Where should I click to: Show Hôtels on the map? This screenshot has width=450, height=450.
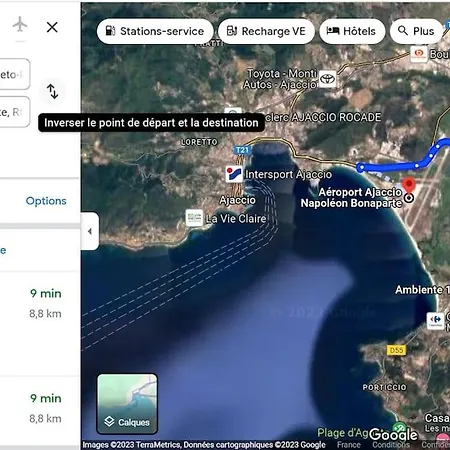tap(352, 31)
